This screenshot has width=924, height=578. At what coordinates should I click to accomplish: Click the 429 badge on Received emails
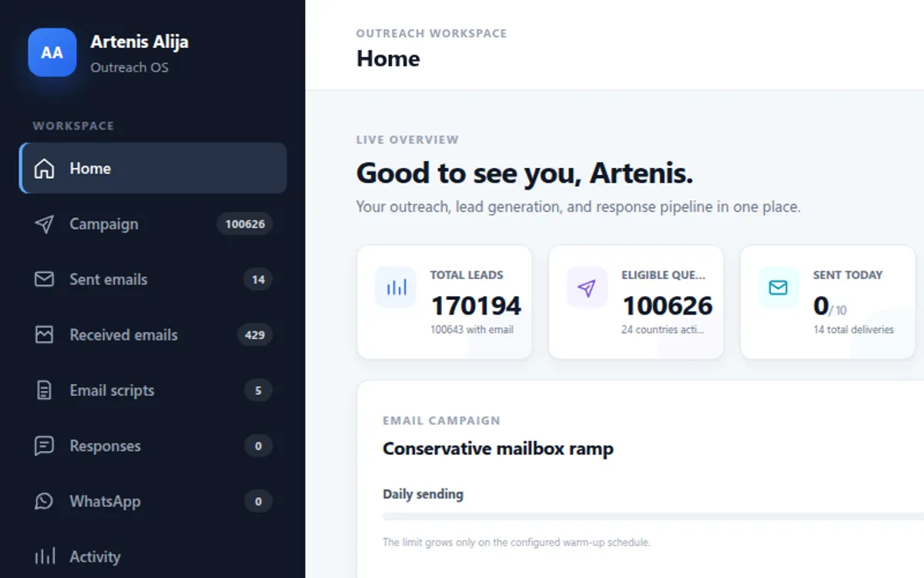click(x=255, y=335)
